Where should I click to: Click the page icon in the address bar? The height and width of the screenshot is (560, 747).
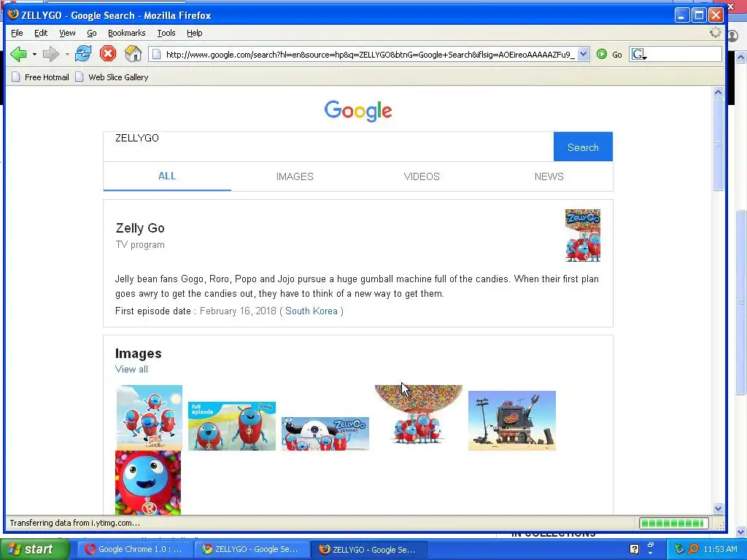coord(156,54)
